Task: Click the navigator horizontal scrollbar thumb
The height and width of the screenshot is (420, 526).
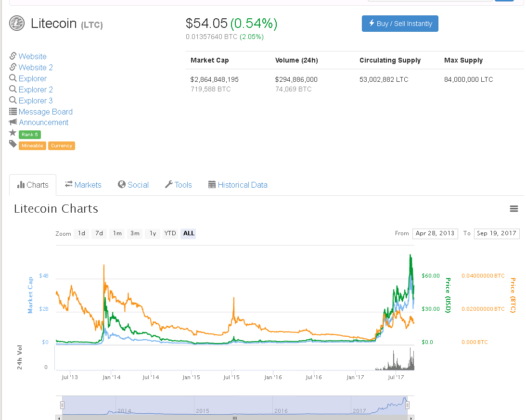Action: pos(235,418)
